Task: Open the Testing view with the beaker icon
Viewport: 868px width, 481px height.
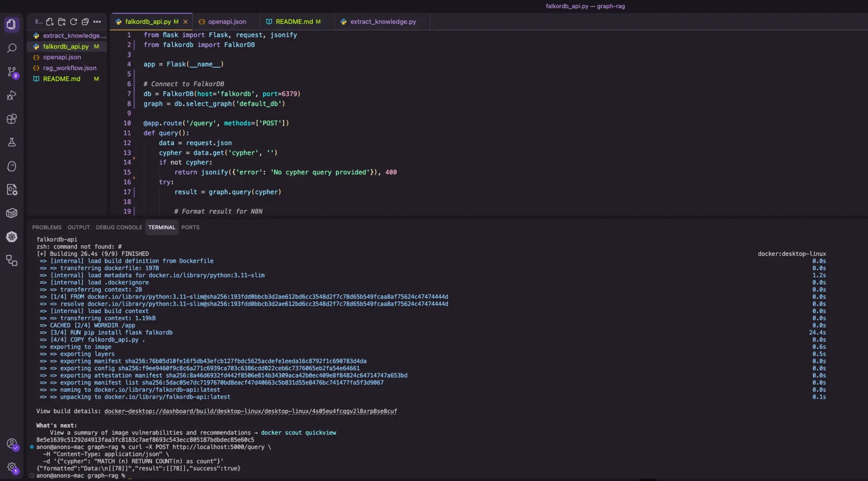Action: (12, 142)
